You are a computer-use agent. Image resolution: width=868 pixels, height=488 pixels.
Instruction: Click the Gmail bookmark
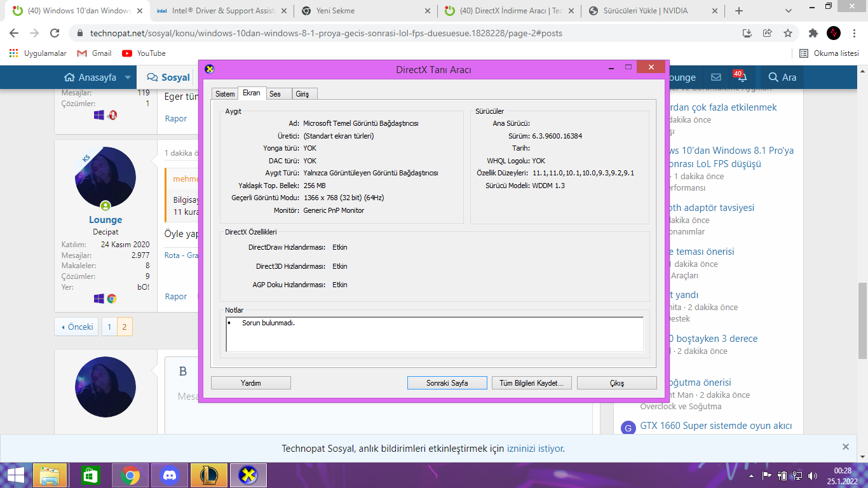(x=94, y=53)
